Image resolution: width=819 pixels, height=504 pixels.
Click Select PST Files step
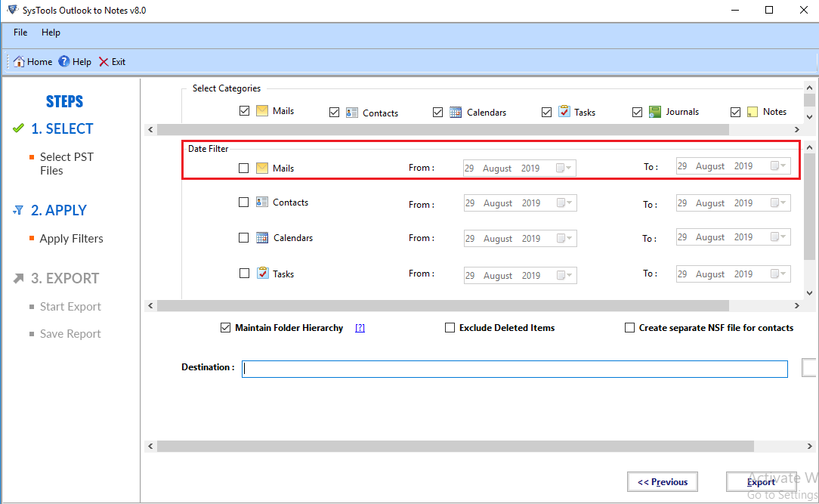click(66, 164)
